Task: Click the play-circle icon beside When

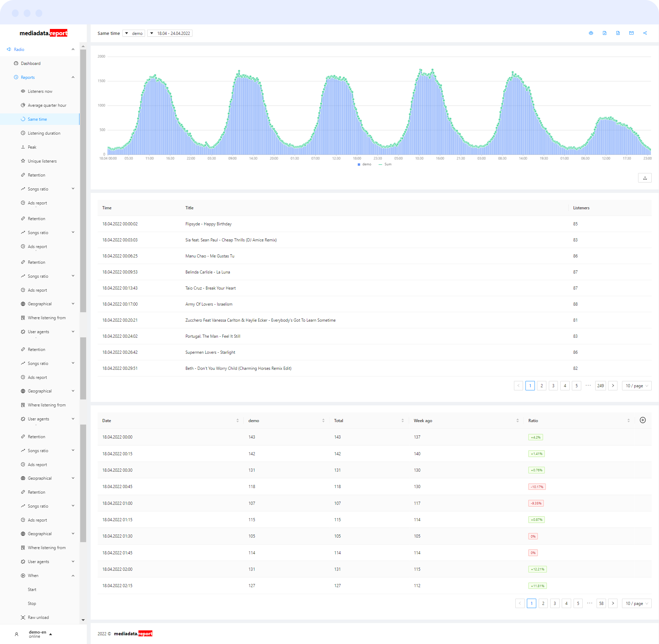Action: coord(23,575)
